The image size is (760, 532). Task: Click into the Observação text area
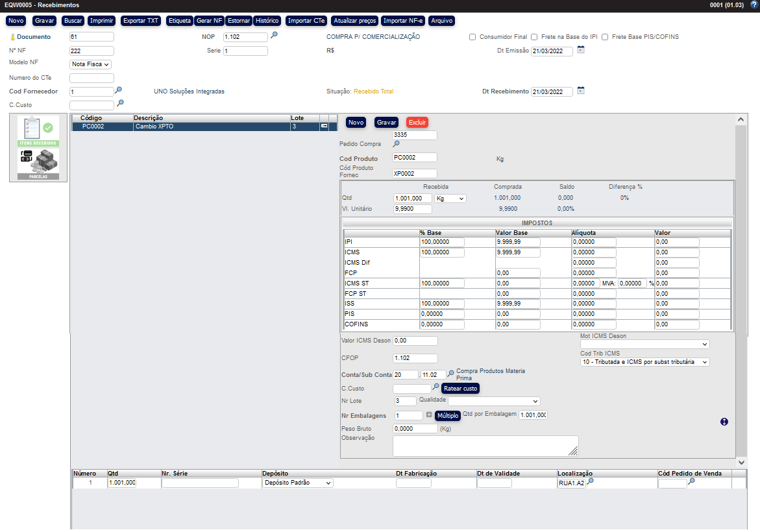[x=485, y=446]
